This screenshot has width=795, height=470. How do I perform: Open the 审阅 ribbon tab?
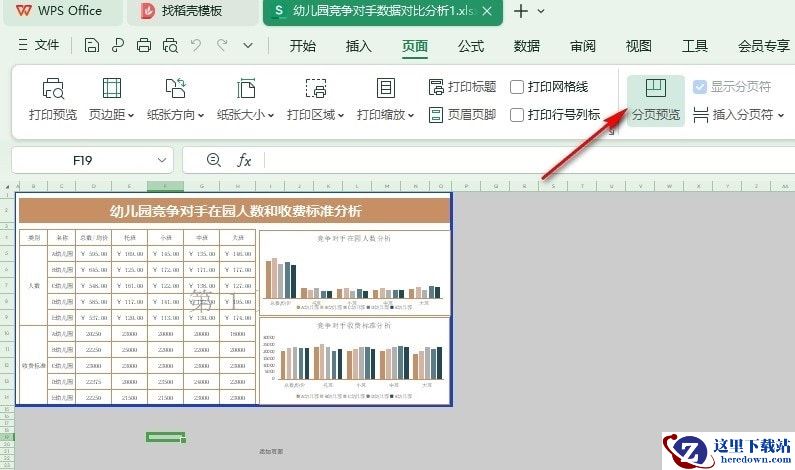point(583,46)
